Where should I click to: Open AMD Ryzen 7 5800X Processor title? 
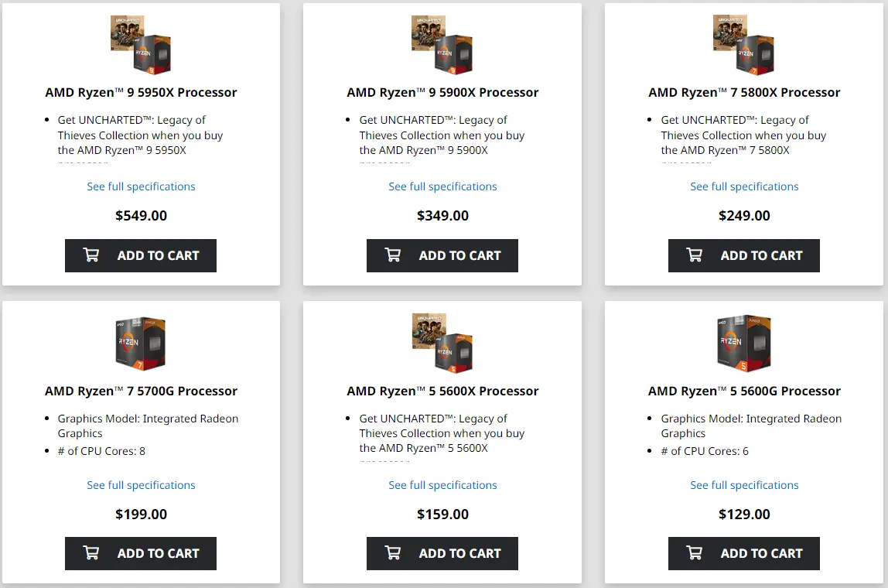[744, 92]
